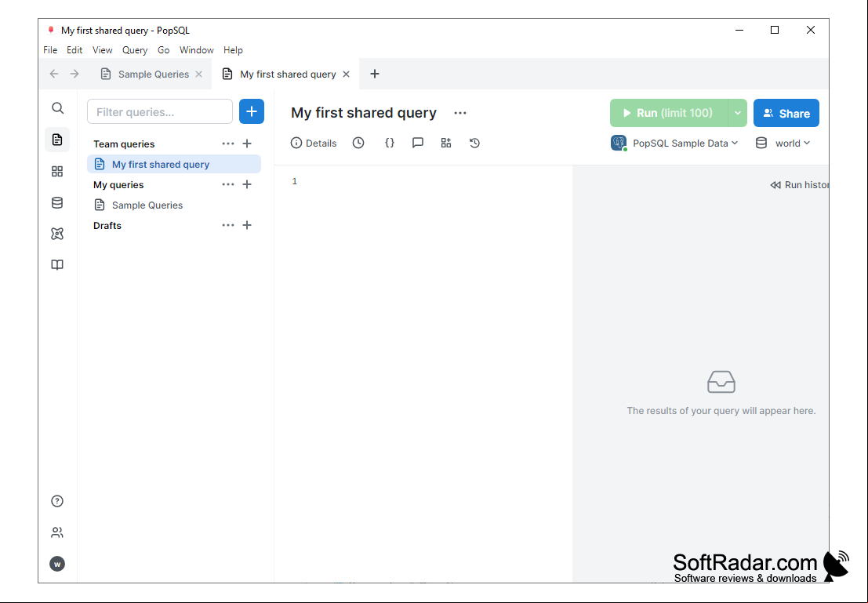Image resolution: width=868 pixels, height=603 pixels.
Task: Open the book documentation icon in sidebar
Action: [57, 265]
